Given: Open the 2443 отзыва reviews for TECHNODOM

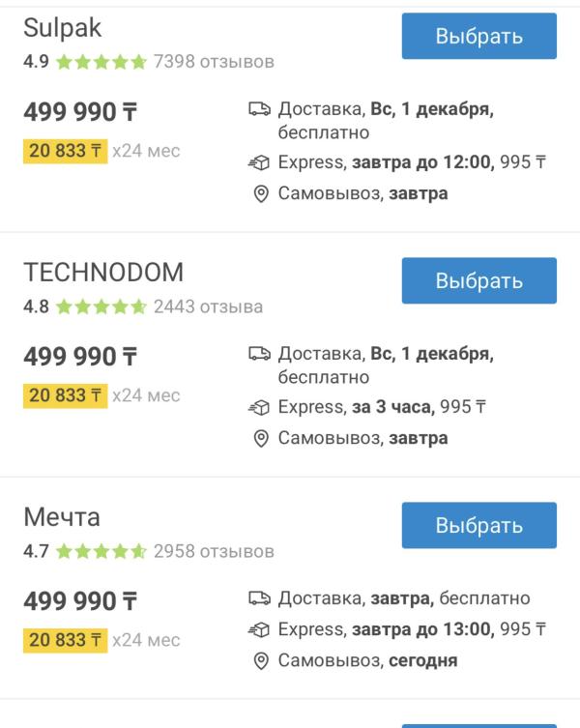Looking at the screenshot, I should (x=209, y=306).
